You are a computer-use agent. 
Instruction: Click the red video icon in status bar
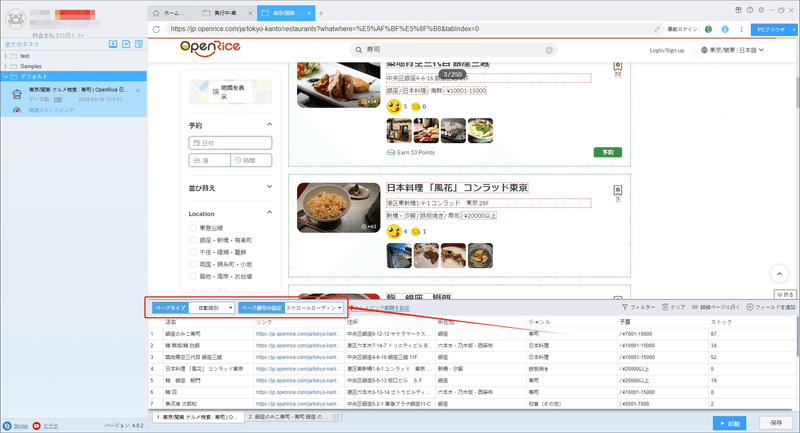point(36,426)
